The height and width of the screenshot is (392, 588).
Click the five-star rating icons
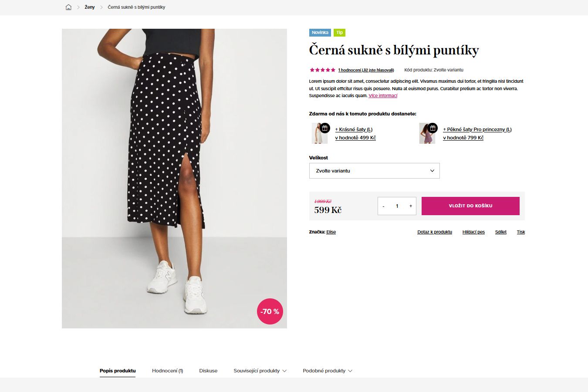(322, 70)
